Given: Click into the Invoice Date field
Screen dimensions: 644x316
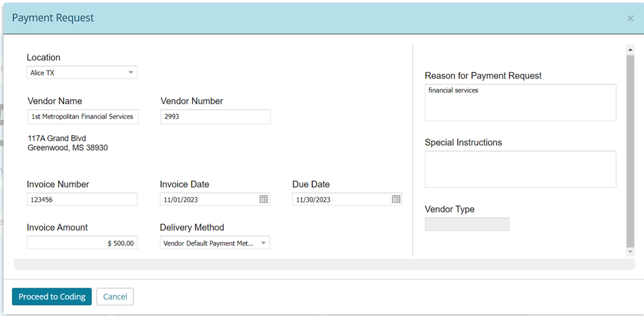Looking at the screenshot, I should point(208,199).
